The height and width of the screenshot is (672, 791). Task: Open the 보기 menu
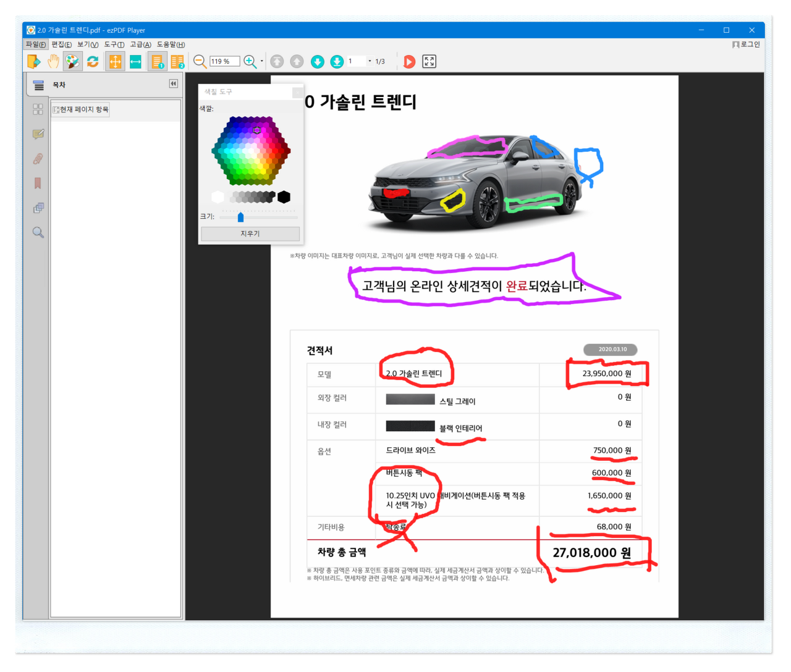tap(88, 44)
